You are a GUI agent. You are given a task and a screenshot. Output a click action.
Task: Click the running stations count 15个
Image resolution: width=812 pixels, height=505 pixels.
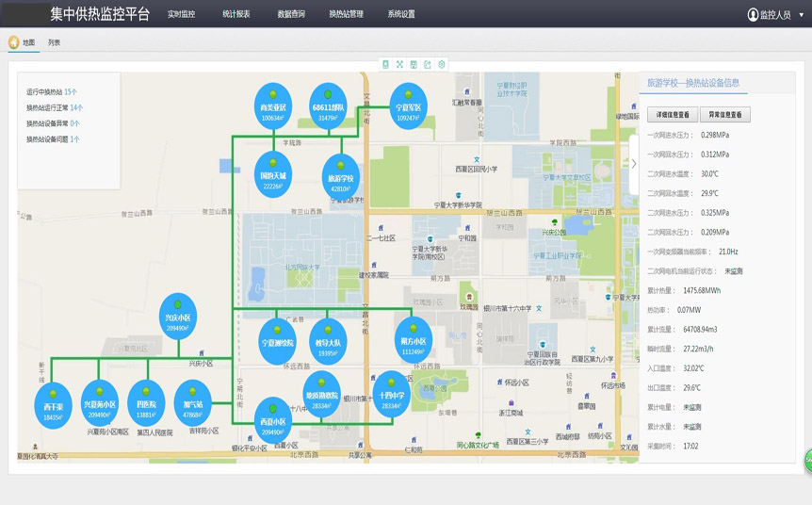pyautogui.click(x=71, y=92)
